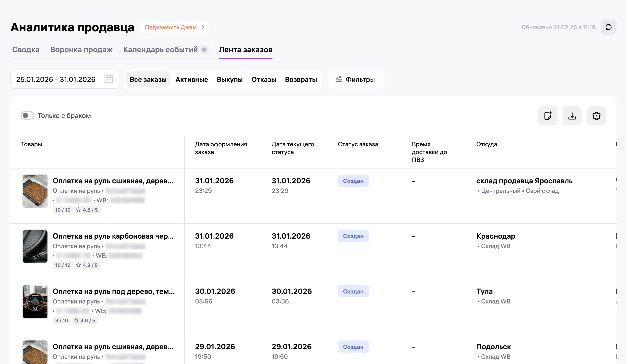Screen dimensions: 627x364
Task: Open the Воронка продаж tab
Action: coord(81,49)
